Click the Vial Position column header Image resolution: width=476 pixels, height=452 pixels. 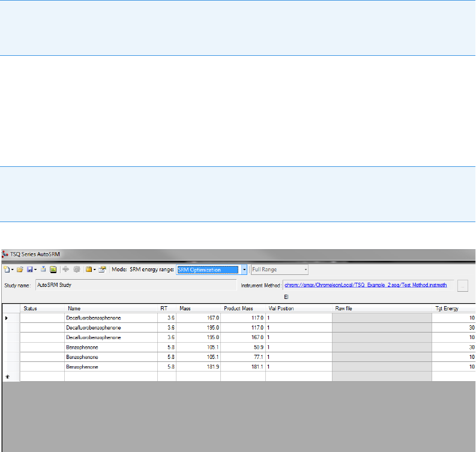[299, 309]
